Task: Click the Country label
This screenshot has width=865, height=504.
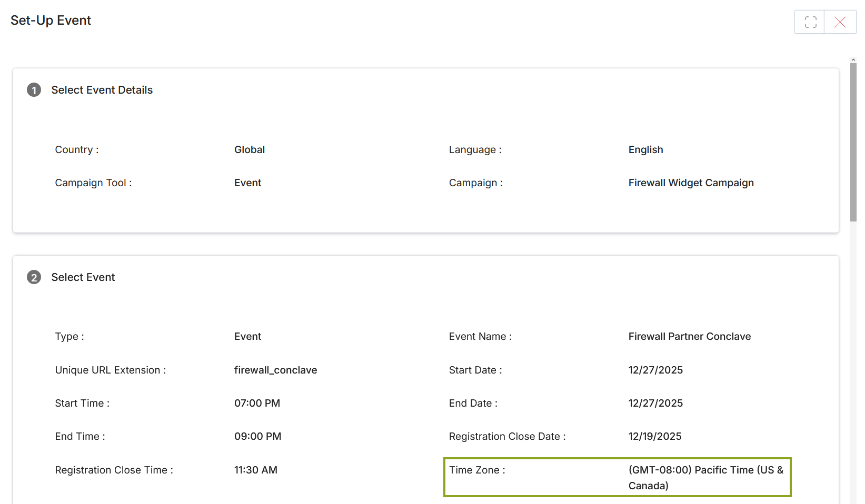Action: [77, 150]
